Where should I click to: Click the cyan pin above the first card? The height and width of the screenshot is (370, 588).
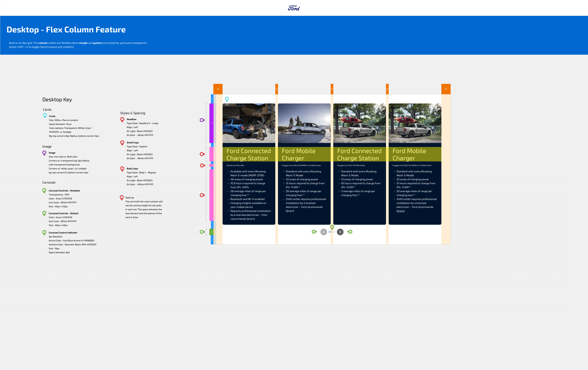click(x=227, y=99)
